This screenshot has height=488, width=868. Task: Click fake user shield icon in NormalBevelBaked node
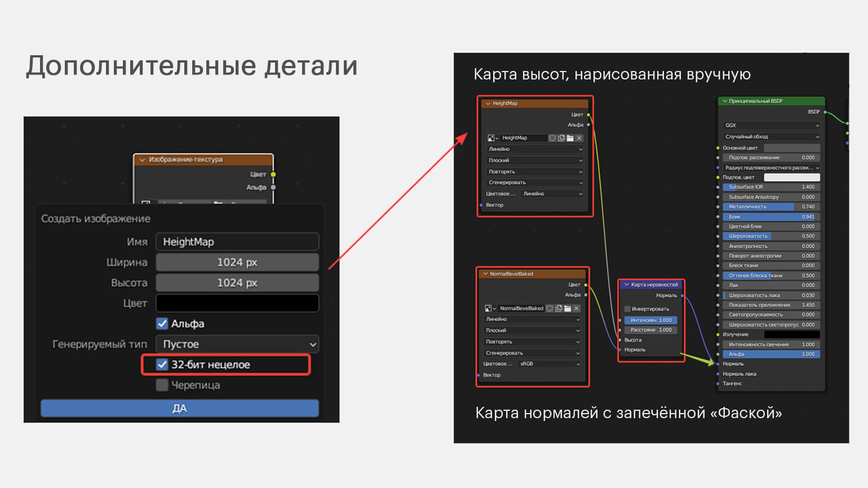click(x=550, y=309)
